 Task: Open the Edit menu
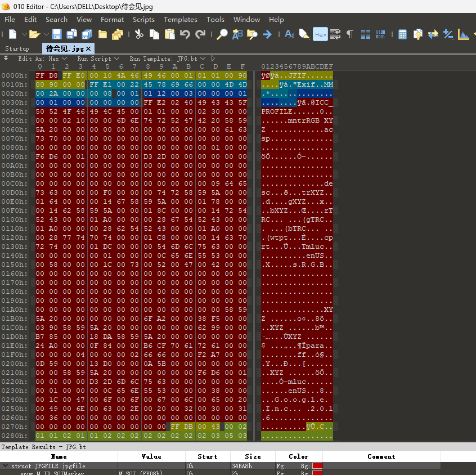point(30,20)
